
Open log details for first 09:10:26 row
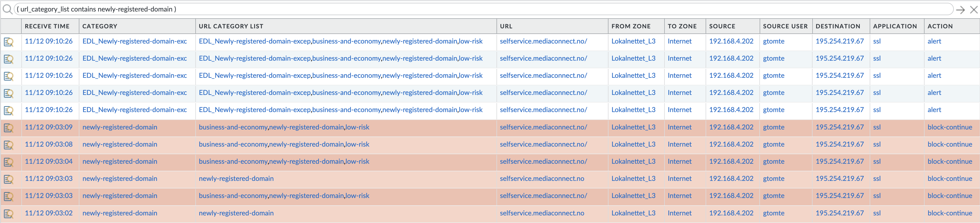8,42
